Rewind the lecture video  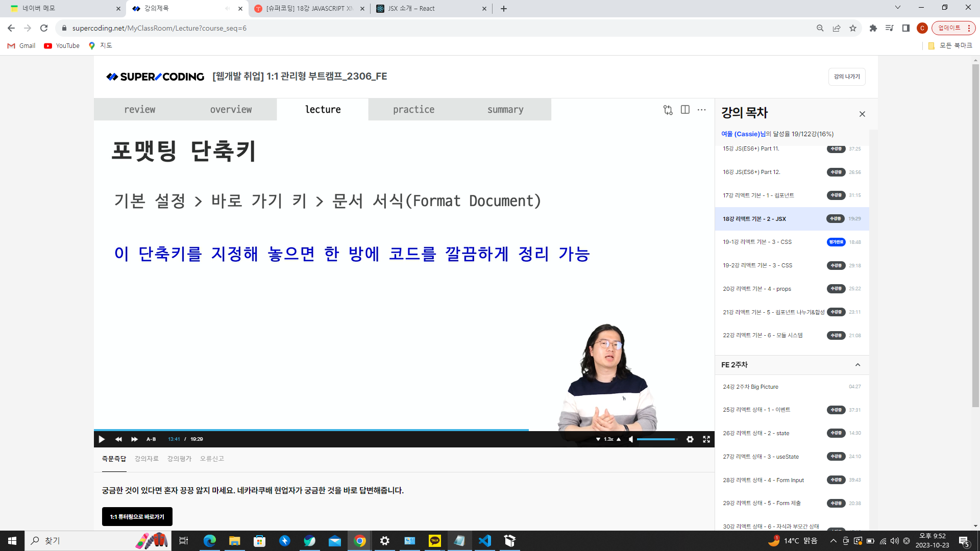[118, 439]
